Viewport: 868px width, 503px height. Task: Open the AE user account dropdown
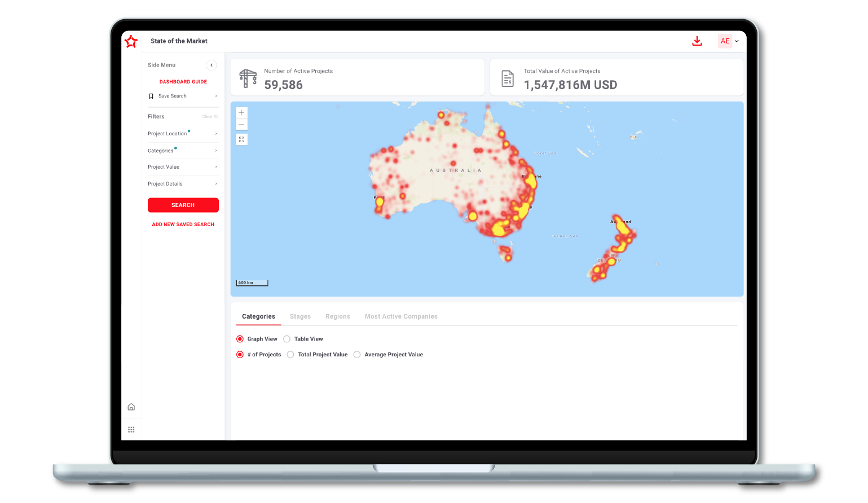pyautogui.click(x=729, y=41)
